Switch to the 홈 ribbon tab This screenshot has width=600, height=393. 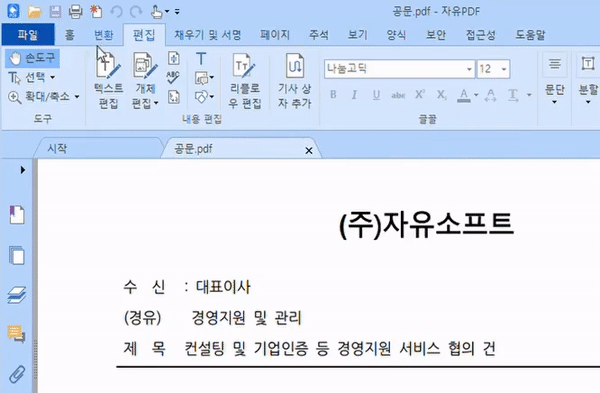(x=70, y=35)
